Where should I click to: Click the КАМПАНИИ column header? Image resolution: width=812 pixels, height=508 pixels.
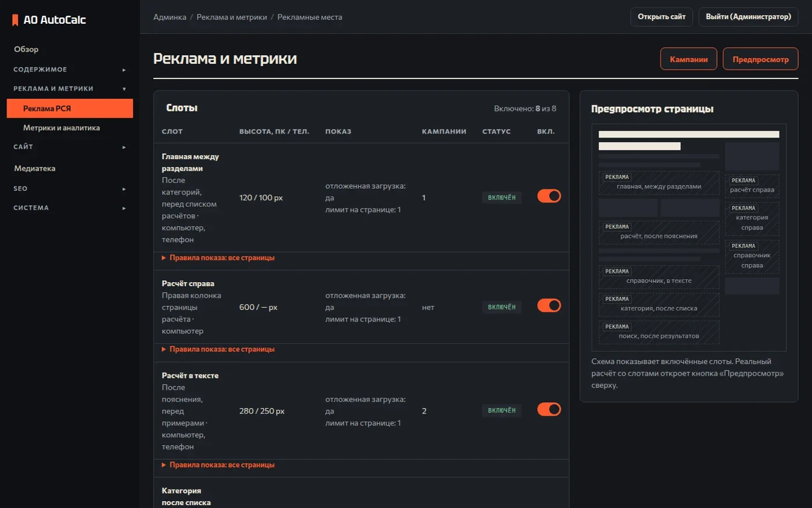[x=444, y=132]
